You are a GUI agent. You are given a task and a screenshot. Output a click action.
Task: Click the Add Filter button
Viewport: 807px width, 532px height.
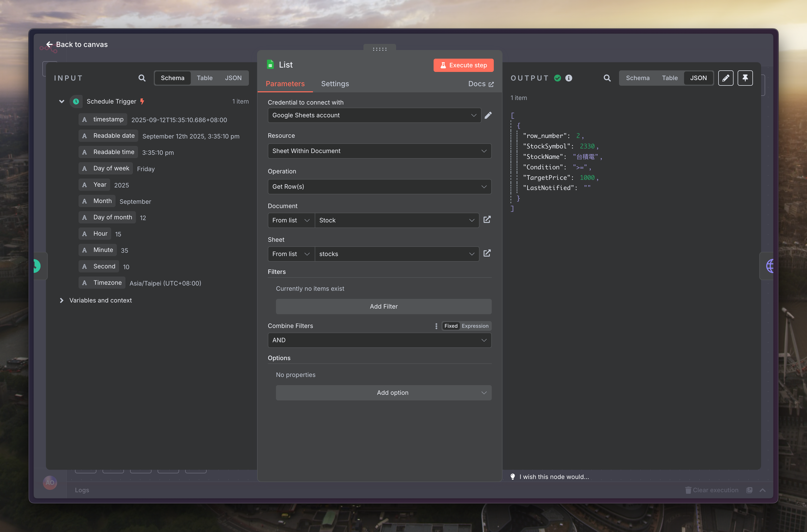383,306
